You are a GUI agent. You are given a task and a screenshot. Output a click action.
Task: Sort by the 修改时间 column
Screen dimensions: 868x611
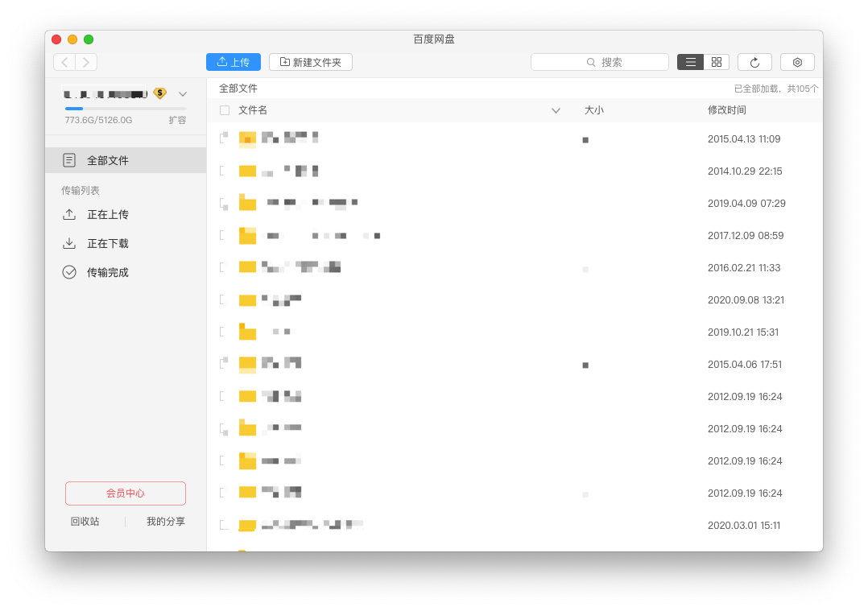click(x=727, y=110)
